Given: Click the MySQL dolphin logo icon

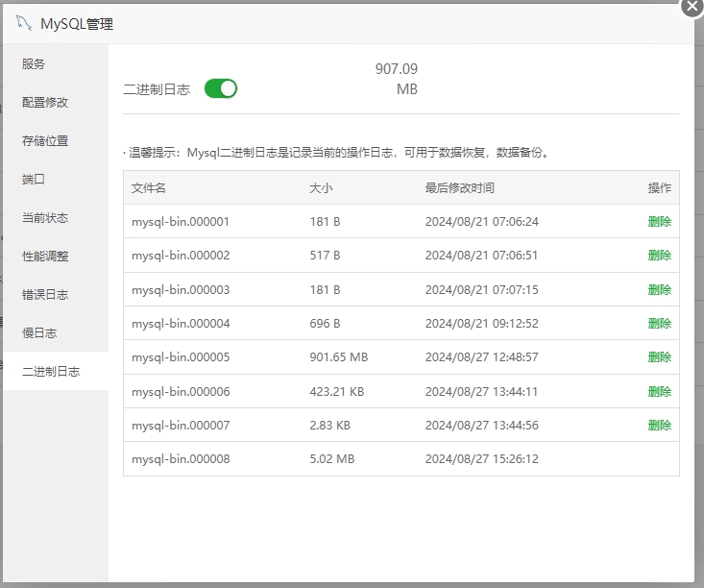Looking at the screenshot, I should [24, 23].
